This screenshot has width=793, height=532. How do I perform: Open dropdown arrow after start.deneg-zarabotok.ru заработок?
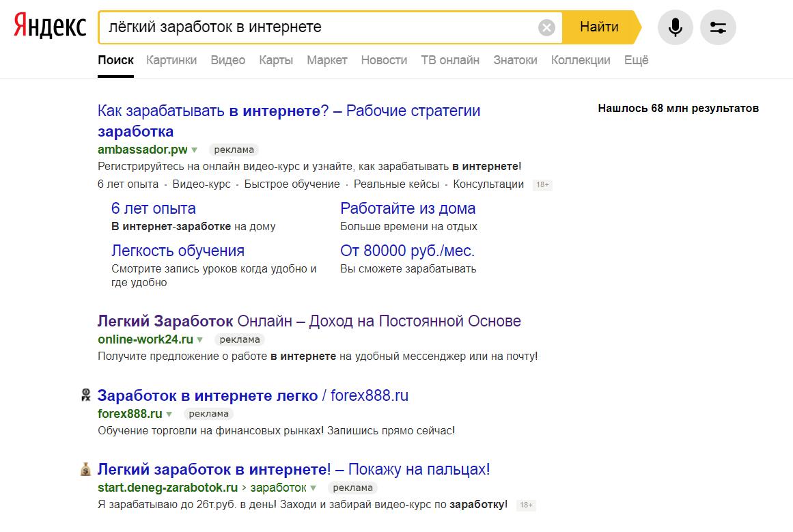click(x=314, y=488)
